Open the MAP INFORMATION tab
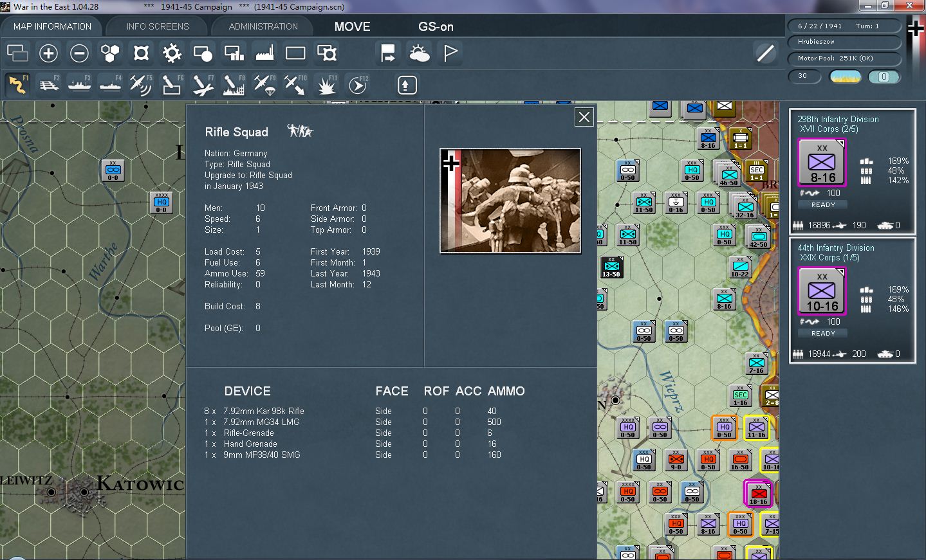The height and width of the screenshot is (560, 926). point(52,26)
